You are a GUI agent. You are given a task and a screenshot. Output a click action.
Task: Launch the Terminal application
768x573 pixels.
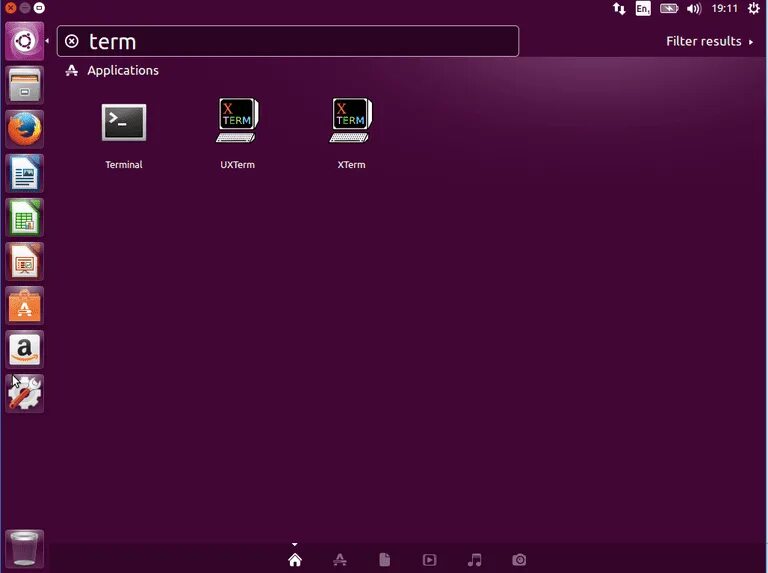click(x=123, y=122)
